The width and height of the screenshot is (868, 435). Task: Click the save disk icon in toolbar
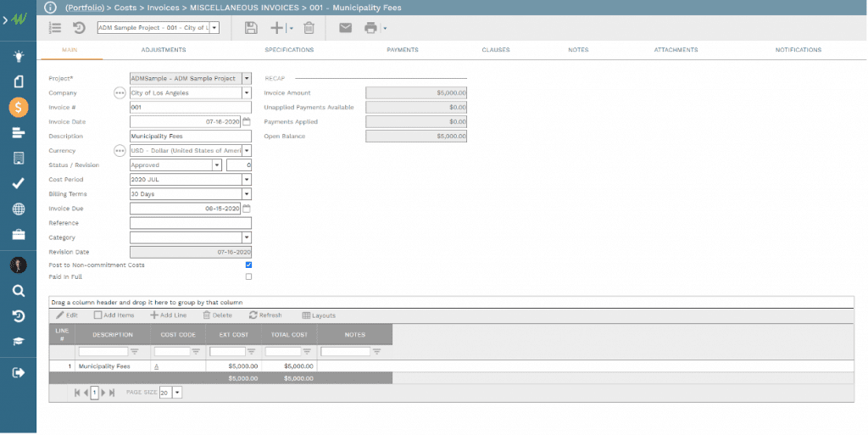tap(251, 28)
